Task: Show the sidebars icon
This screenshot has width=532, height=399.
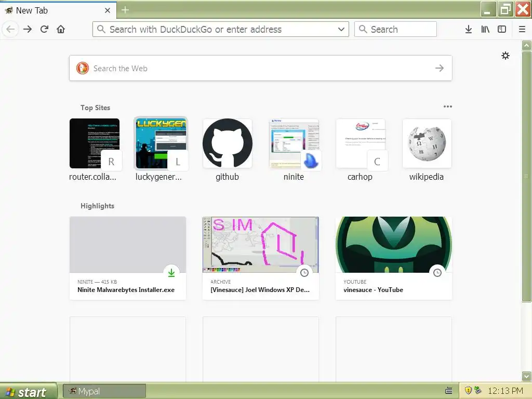Action: point(502,29)
